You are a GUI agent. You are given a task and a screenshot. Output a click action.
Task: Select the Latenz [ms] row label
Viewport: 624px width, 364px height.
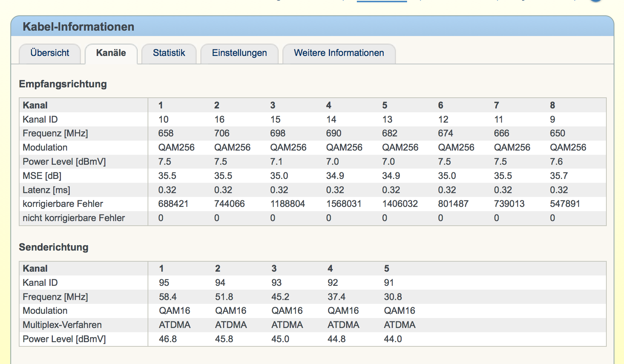pyautogui.click(x=46, y=190)
